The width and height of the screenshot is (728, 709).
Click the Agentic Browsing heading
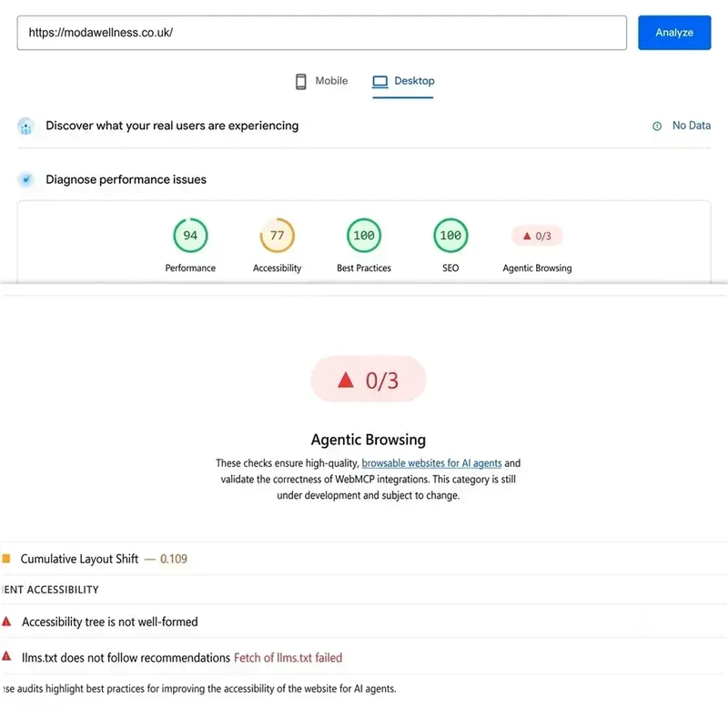369,440
